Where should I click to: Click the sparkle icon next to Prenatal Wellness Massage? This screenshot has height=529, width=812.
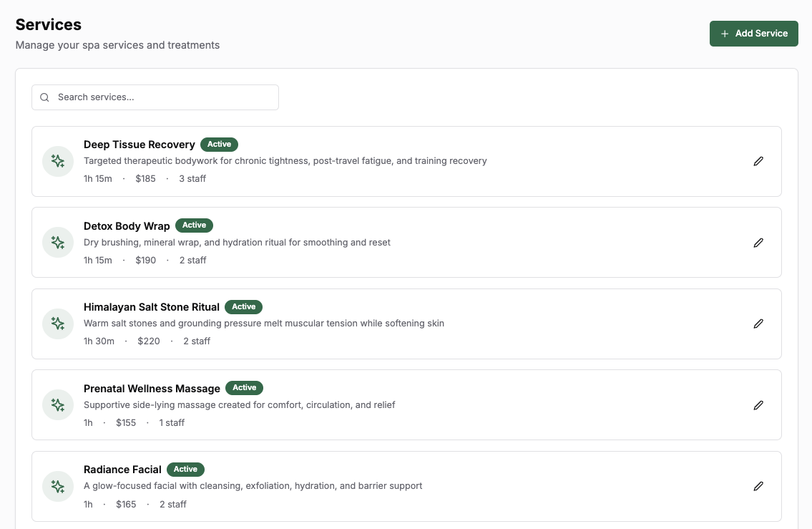(57, 404)
